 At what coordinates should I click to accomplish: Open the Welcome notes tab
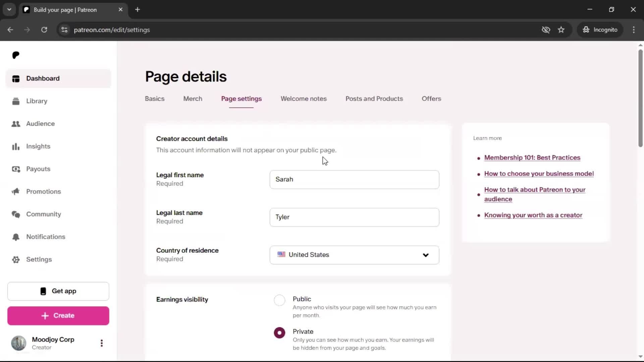pyautogui.click(x=304, y=99)
